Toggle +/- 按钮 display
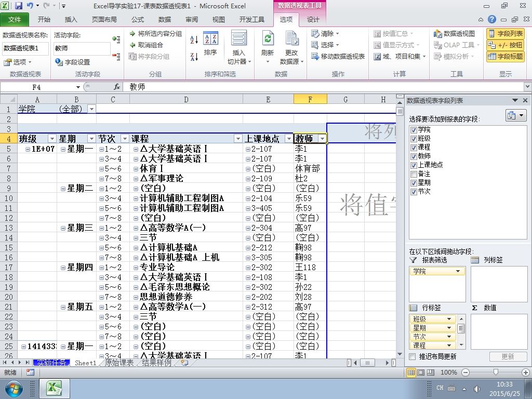This screenshot has width=532, height=399. tap(506, 45)
